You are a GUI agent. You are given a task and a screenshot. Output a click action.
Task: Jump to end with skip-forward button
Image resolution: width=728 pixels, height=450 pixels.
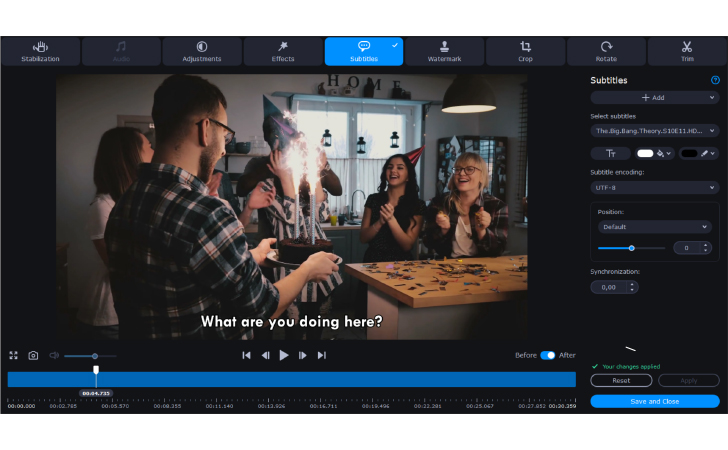(322, 355)
